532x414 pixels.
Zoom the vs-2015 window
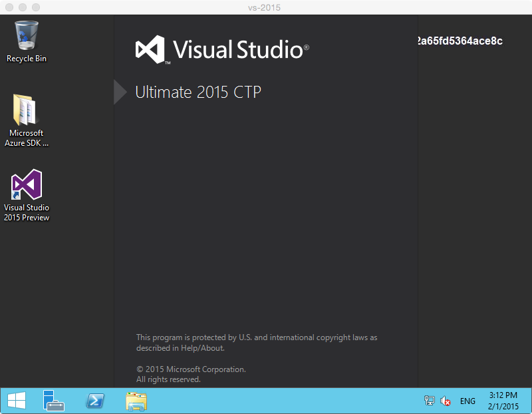36,7
